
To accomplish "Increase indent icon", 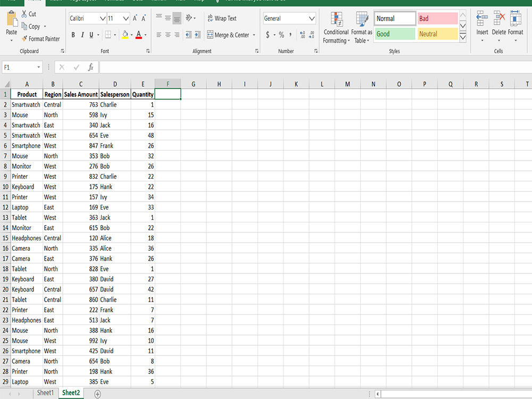I will pyautogui.click(x=198, y=35).
